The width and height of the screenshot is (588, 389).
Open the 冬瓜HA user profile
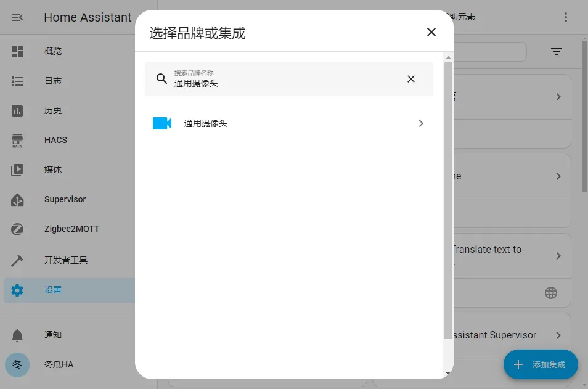[59, 364]
